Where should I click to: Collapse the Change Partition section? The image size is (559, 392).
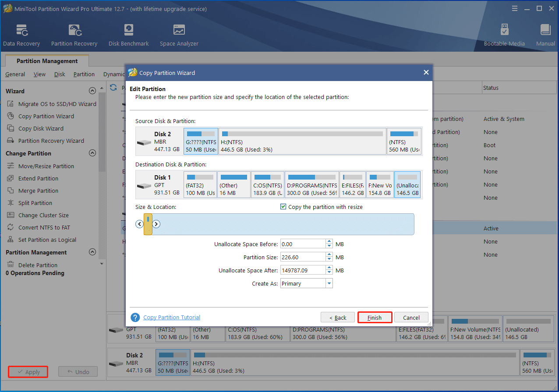92,153
